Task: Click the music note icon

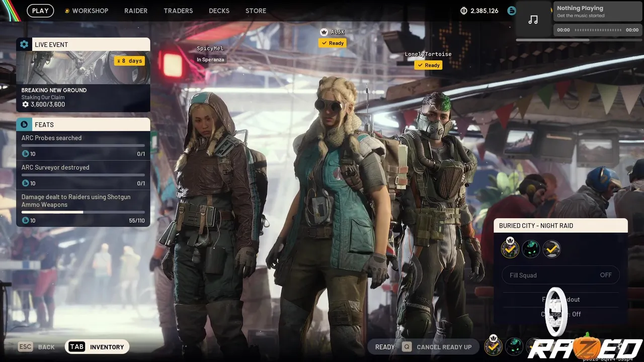Action: pyautogui.click(x=533, y=20)
